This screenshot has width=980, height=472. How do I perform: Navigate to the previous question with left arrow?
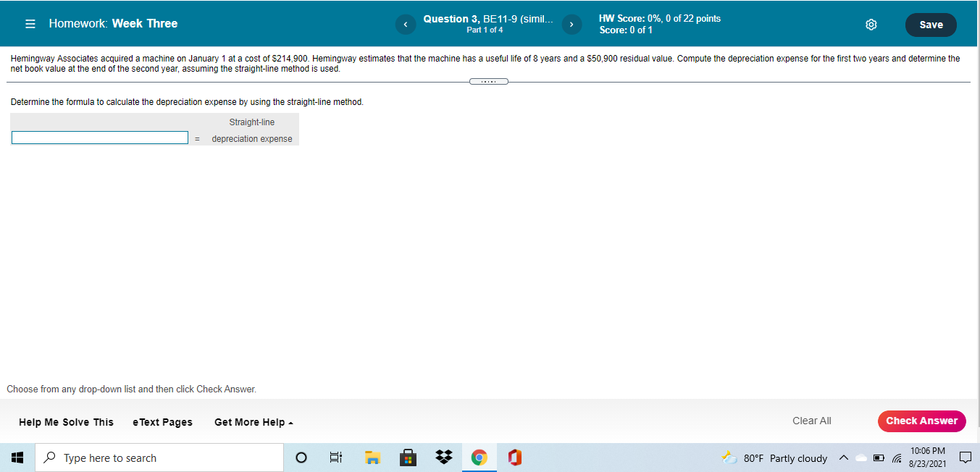click(x=406, y=24)
